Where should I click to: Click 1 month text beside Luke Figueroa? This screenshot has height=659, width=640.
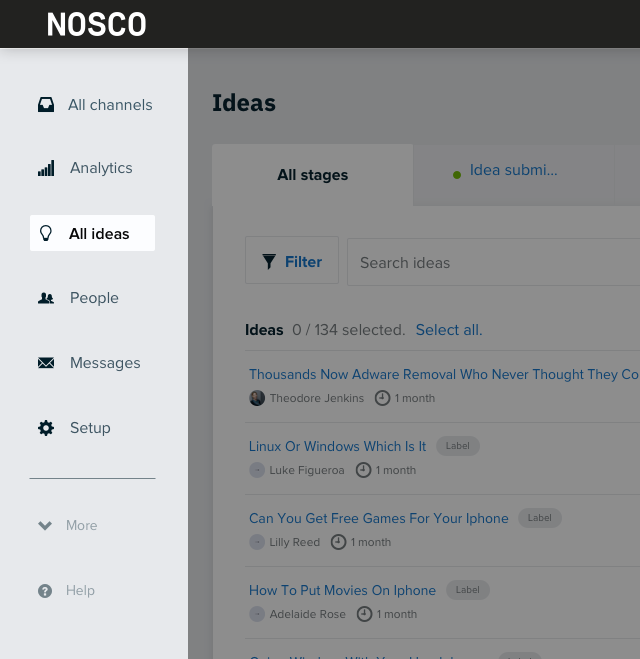(395, 470)
